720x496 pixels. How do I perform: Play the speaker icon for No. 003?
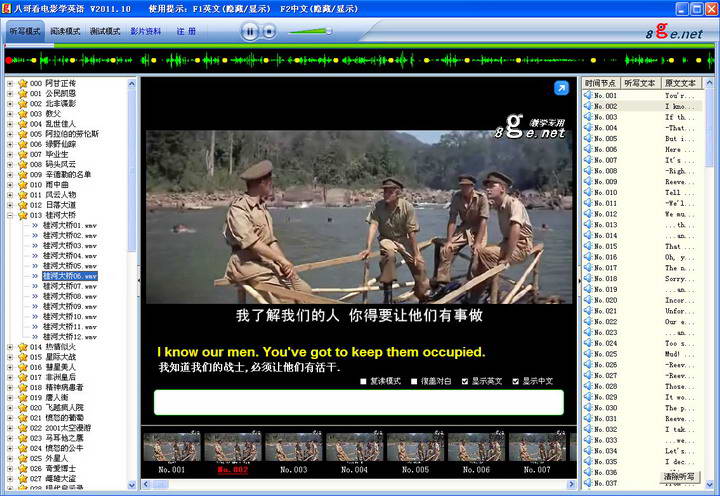[588, 117]
